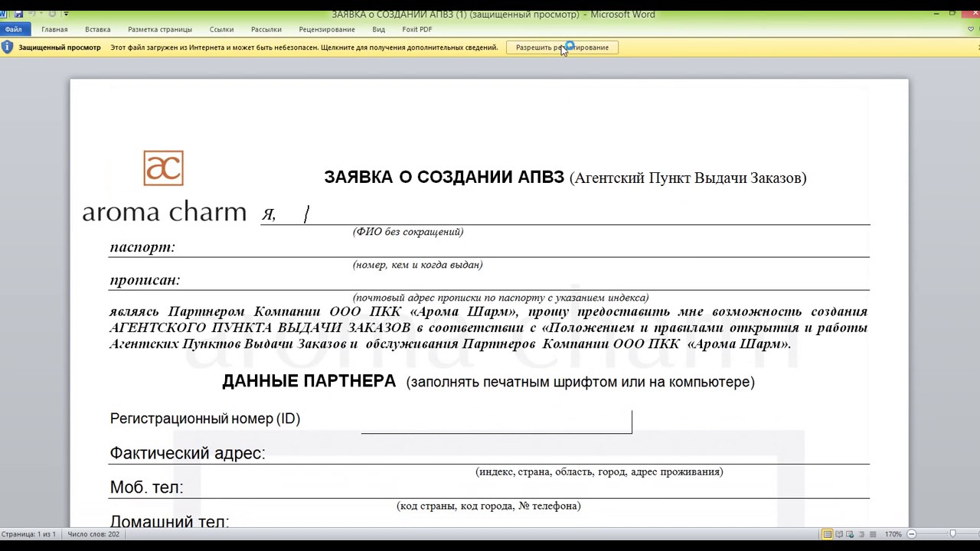Click the '(индекс, страна, область, город, адрес проживания)' hint
The height and width of the screenshot is (551, 980).
(599, 472)
